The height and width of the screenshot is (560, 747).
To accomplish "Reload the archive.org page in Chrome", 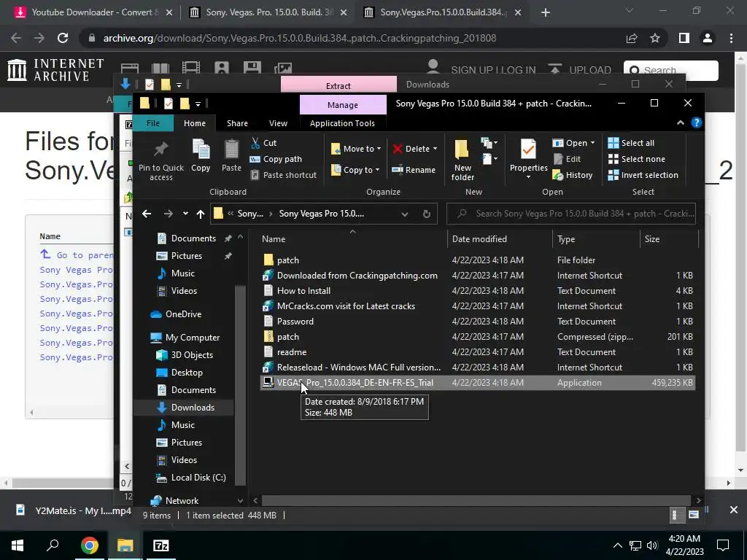I will point(63,38).
